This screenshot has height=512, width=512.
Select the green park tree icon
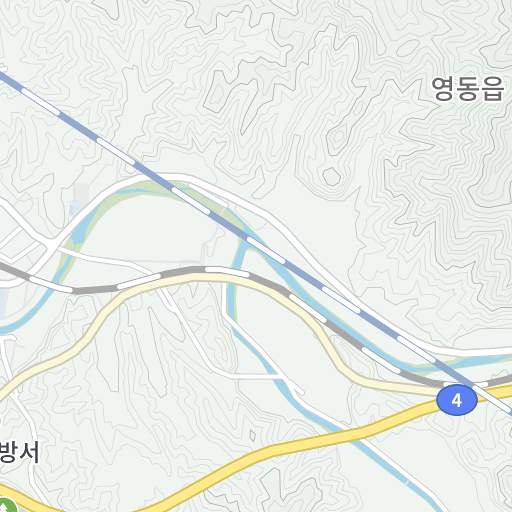click(7, 505)
